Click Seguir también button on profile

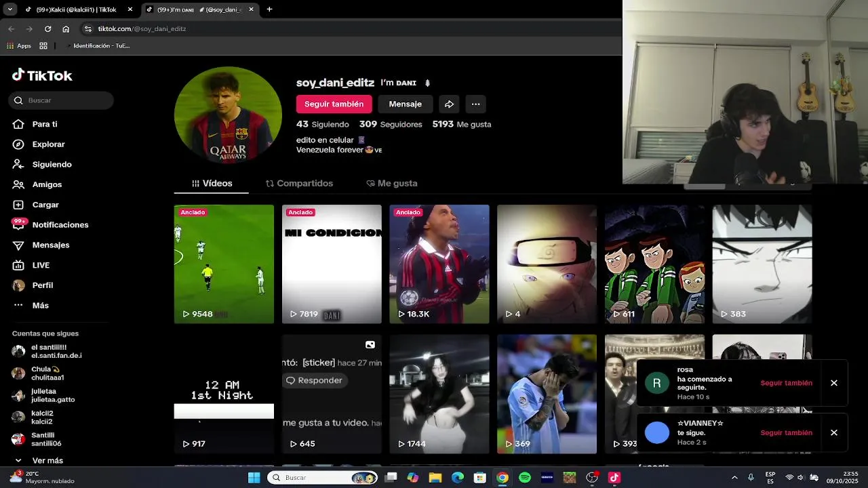pyautogui.click(x=334, y=104)
